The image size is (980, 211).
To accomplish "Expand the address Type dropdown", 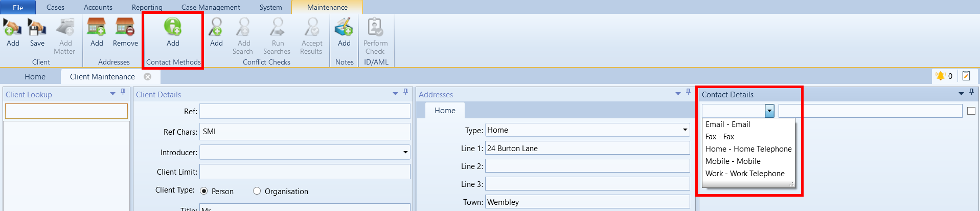I will click(x=685, y=130).
